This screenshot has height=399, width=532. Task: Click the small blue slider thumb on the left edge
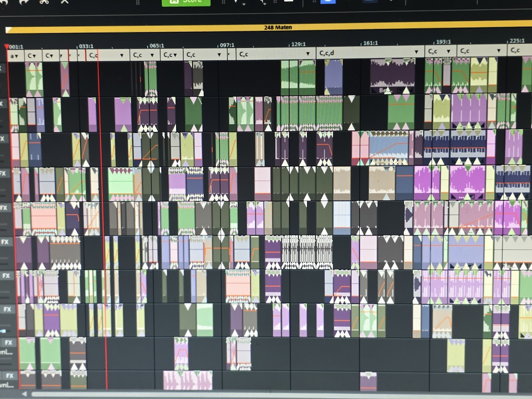pos(4,331)
